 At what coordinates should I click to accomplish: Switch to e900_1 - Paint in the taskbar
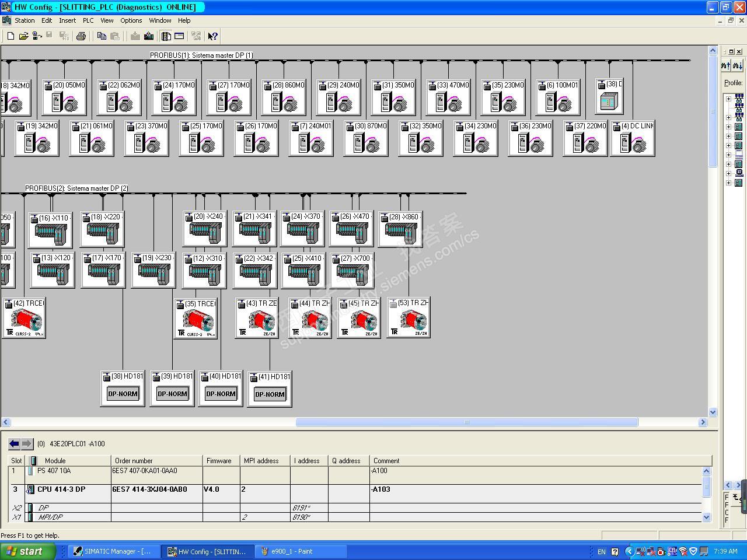coord(299,551)
